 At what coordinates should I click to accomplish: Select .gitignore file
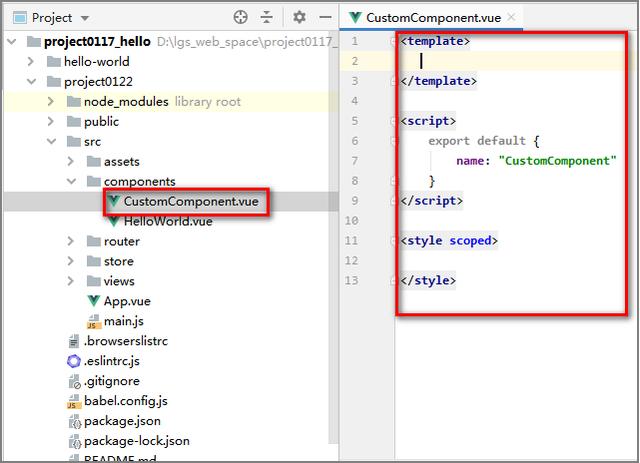(x=112, y=381)
